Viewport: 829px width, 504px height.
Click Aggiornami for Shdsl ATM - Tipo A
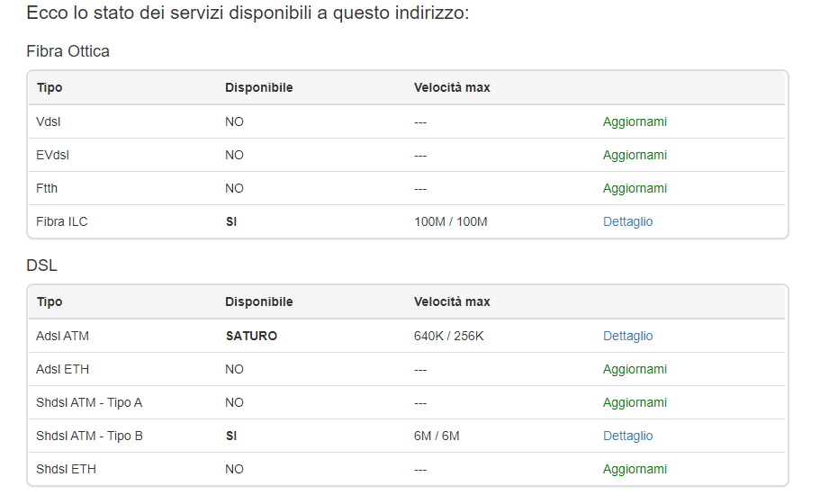(x=635, y=402)
